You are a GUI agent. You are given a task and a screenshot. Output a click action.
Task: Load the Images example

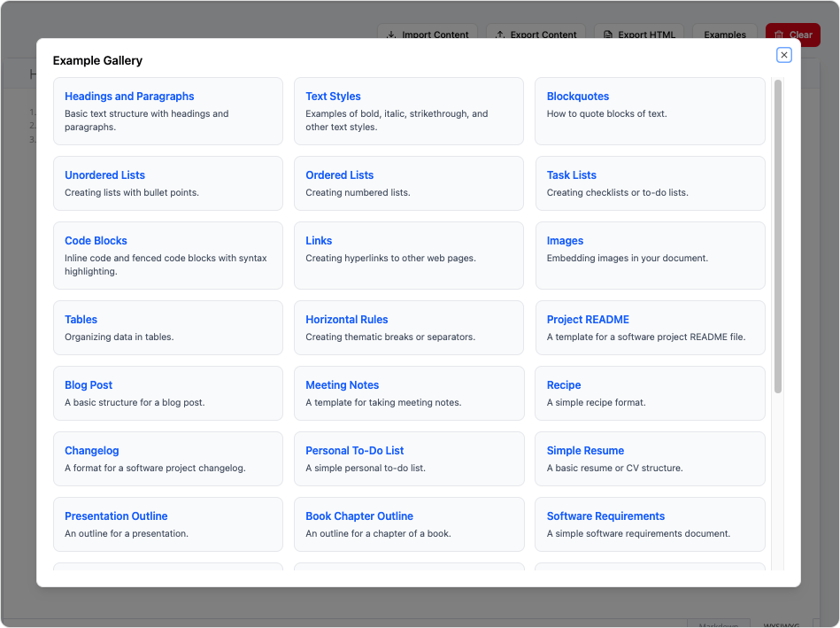pos(650,255)
